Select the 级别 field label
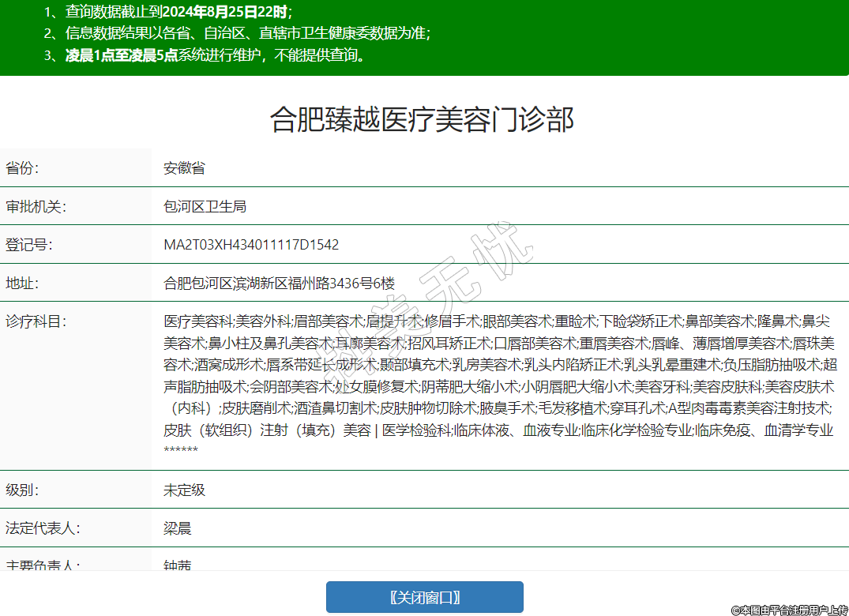Viewport: 849px width, 616px height. pyautogui.click(x=22, y=490)
